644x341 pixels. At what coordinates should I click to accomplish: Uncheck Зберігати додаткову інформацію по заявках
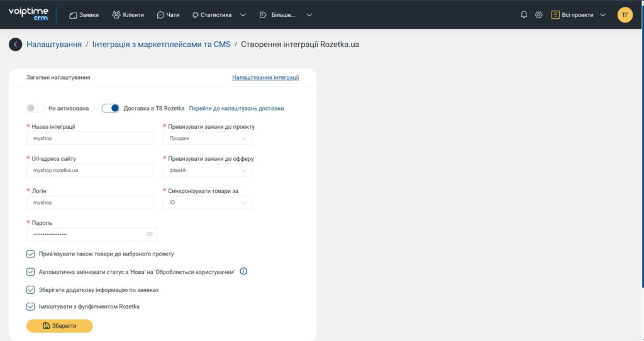click(x=30, y=290)
